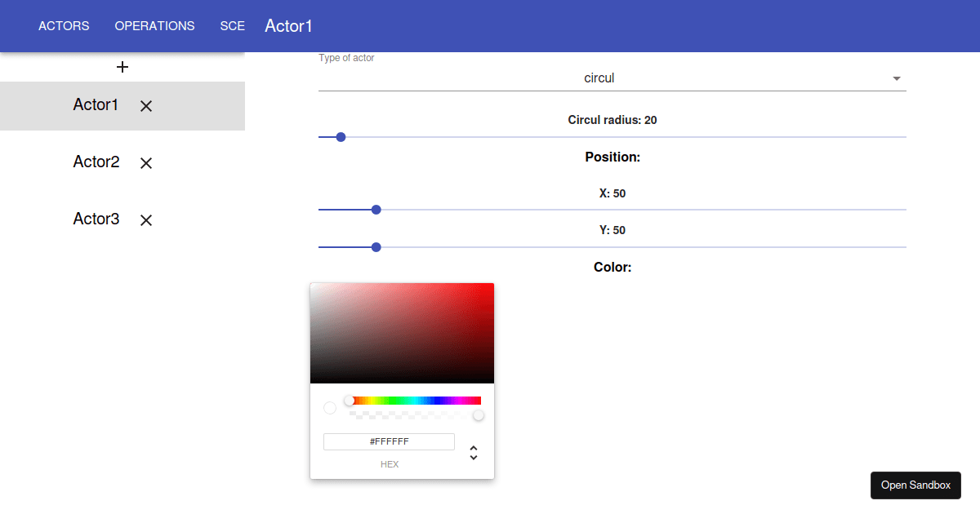Click the HEX color input field
This screenshot has height=514, width=980.
390,441
